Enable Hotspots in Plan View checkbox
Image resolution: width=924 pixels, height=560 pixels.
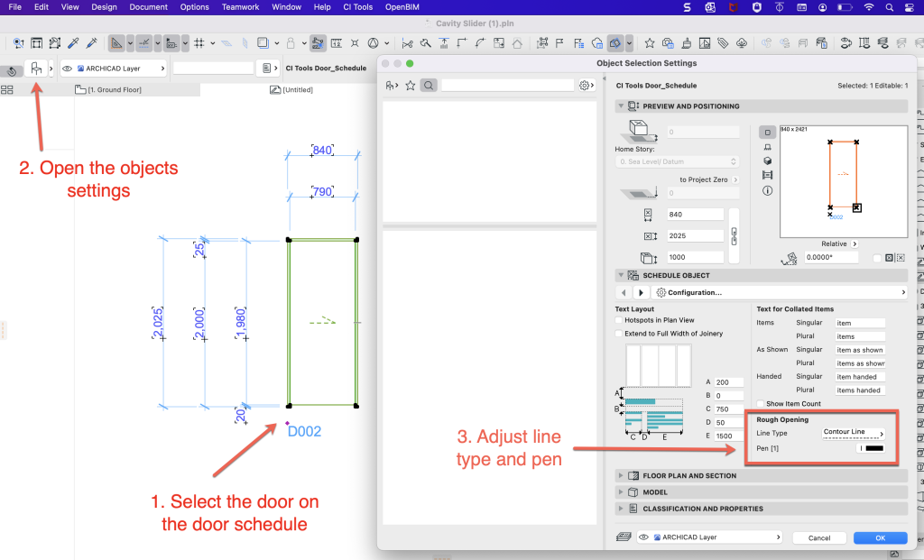click(619, 320)
